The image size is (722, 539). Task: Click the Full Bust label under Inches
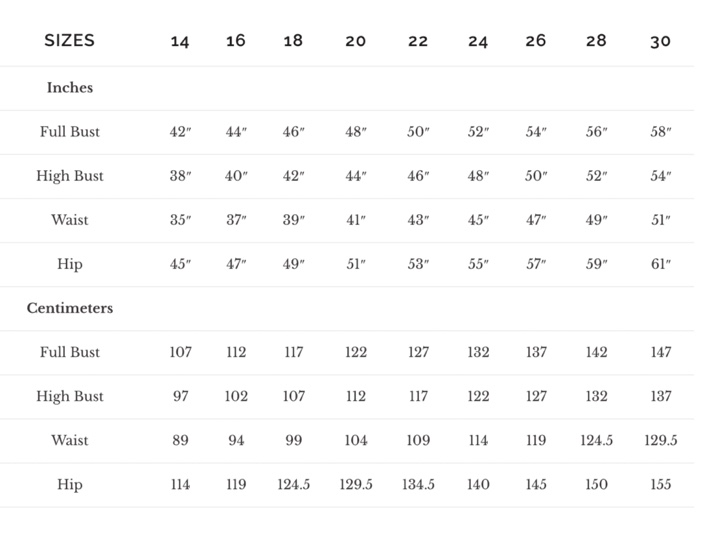pyautogui.click(x=69, y=132)
